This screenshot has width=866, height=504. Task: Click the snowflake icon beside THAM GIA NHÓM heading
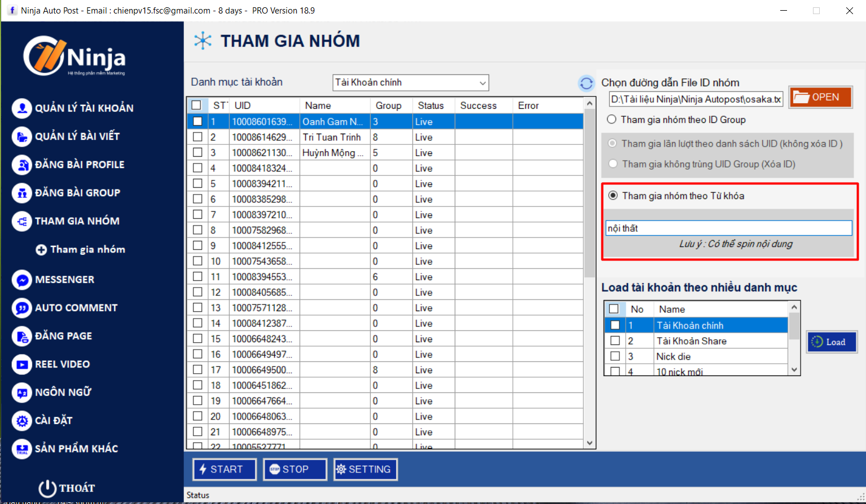tap(203, 41)
